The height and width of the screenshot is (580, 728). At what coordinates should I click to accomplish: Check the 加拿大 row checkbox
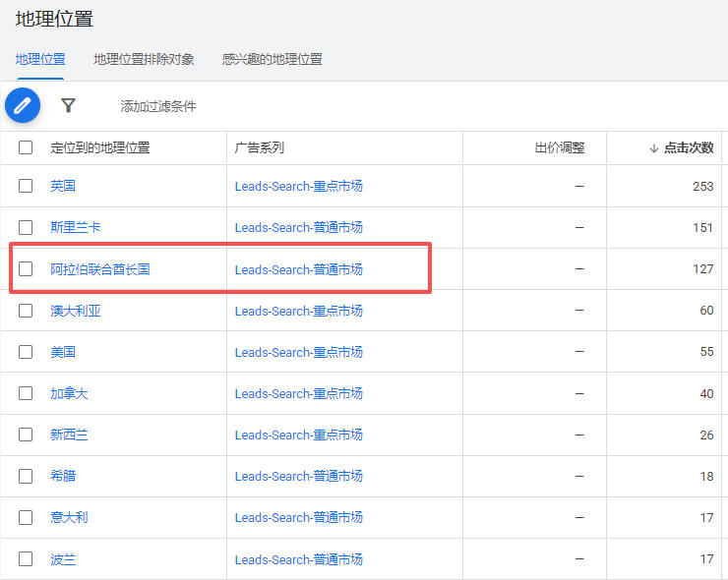pos(26,393)
